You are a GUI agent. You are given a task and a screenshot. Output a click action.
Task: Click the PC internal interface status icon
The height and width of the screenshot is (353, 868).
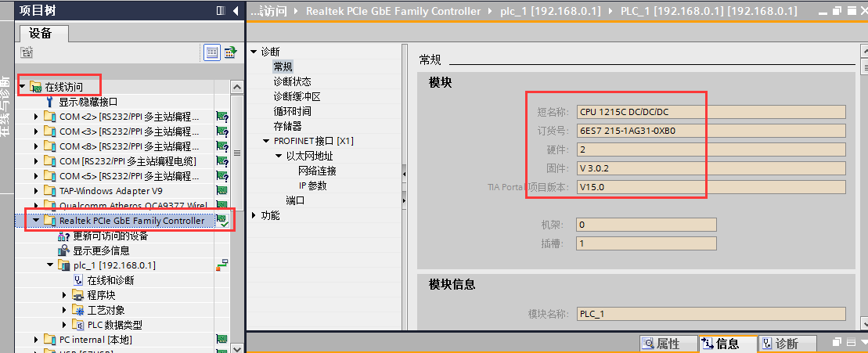[x=222, y=339]
